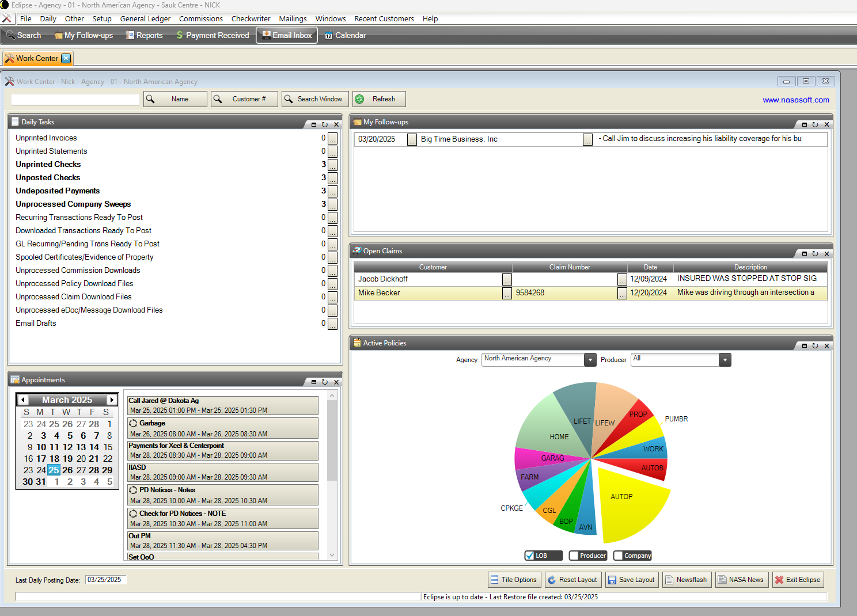Uncheck the LOB chart view checkbox

(529, 555)
